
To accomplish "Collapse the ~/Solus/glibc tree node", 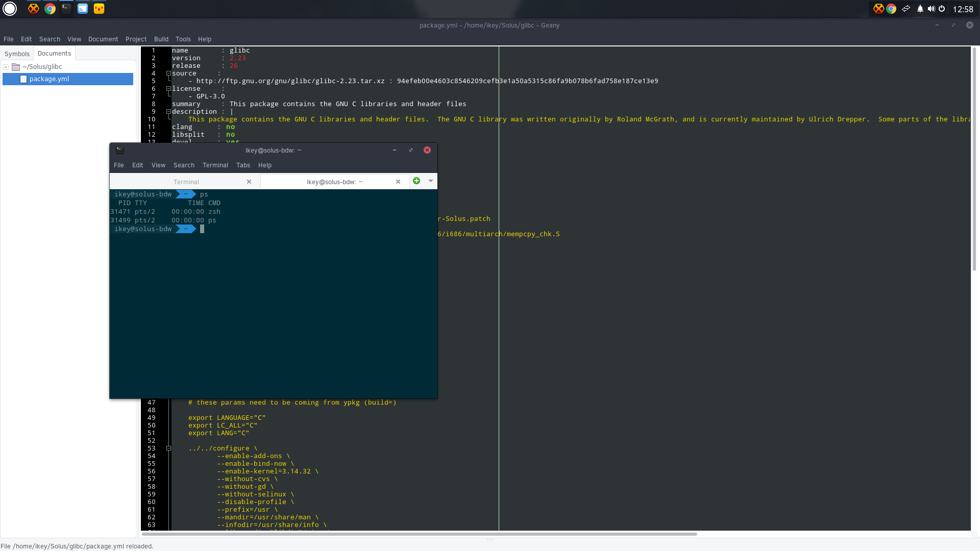I will pyautogui.click(x=6, y=67).
